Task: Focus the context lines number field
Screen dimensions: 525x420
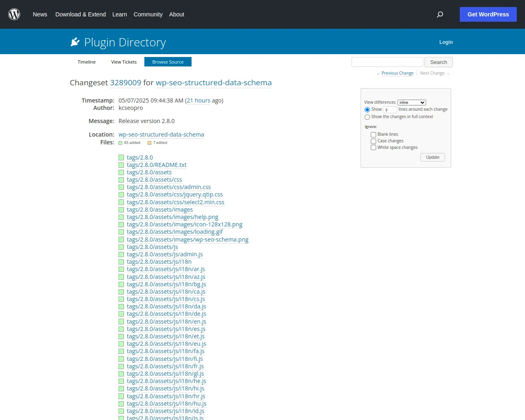Action: point(390,110)
